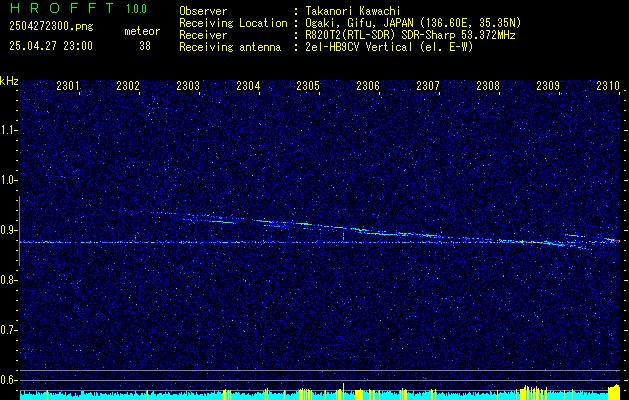This screenshot has width=629, height=400.
Task: Click the 0.6 frequency axis label
Action: click(8, 380)
